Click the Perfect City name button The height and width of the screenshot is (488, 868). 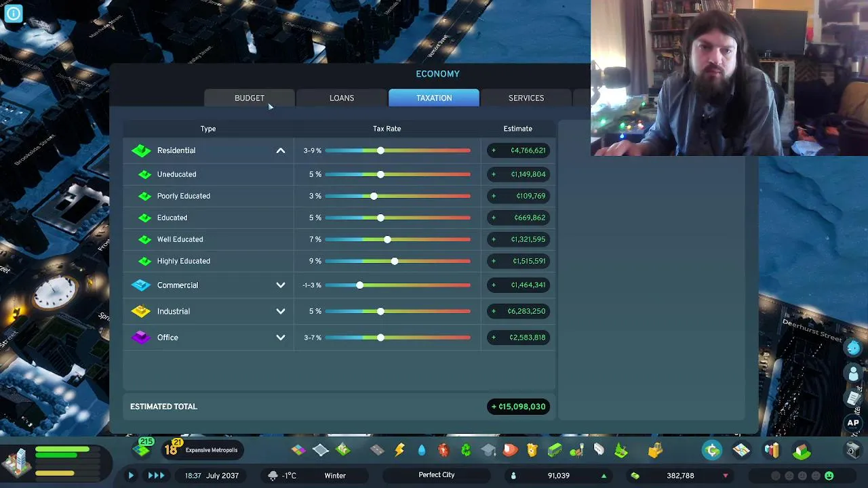click(x=437, y=475)
